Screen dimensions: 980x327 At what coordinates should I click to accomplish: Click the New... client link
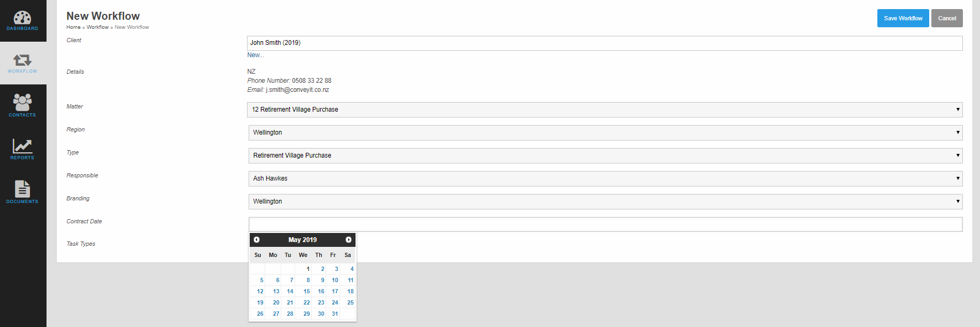(256, 55)
